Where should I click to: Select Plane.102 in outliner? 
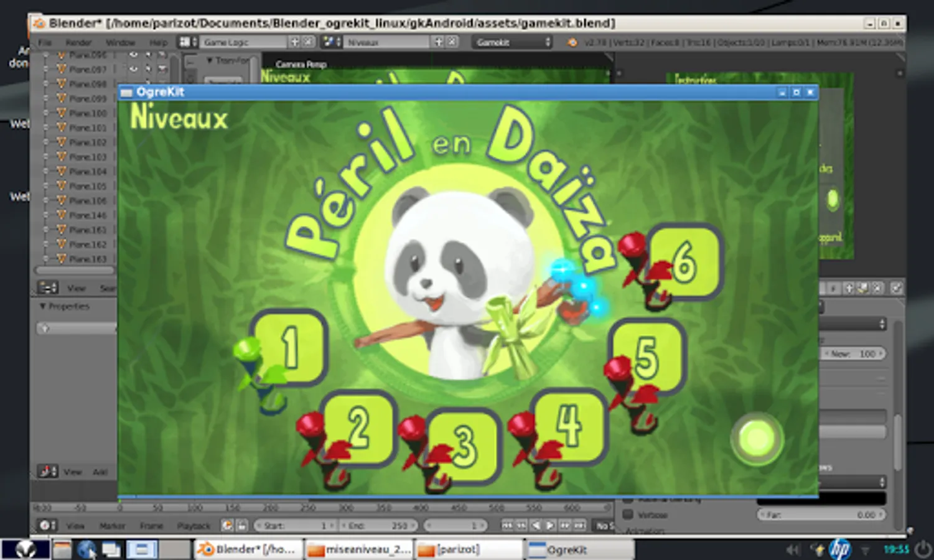pos(88,142)
